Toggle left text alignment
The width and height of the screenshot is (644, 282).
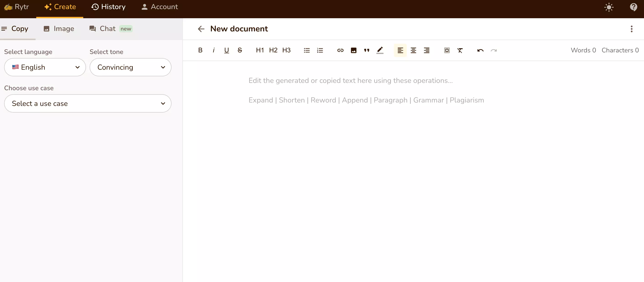400,50
